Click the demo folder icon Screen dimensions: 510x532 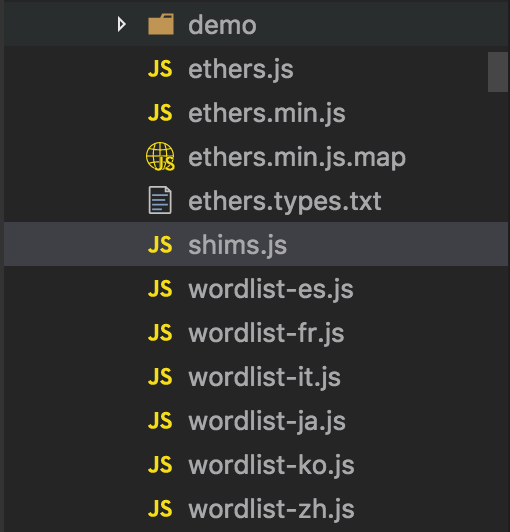(161, 24)
